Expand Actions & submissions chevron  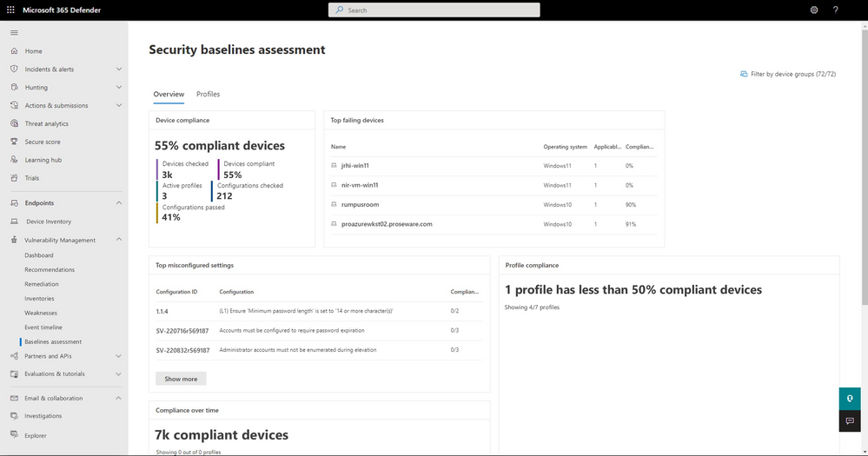point(118,105)
